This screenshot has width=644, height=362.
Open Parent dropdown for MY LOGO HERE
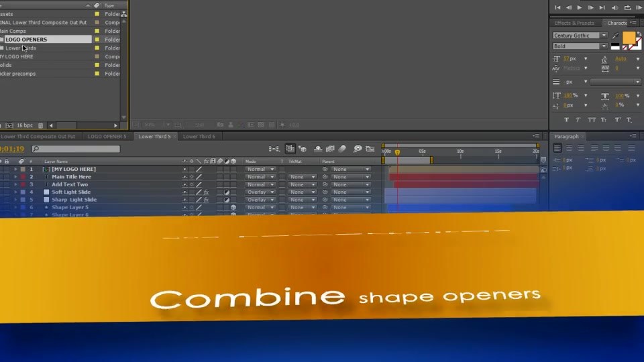[x=351, y=169]
